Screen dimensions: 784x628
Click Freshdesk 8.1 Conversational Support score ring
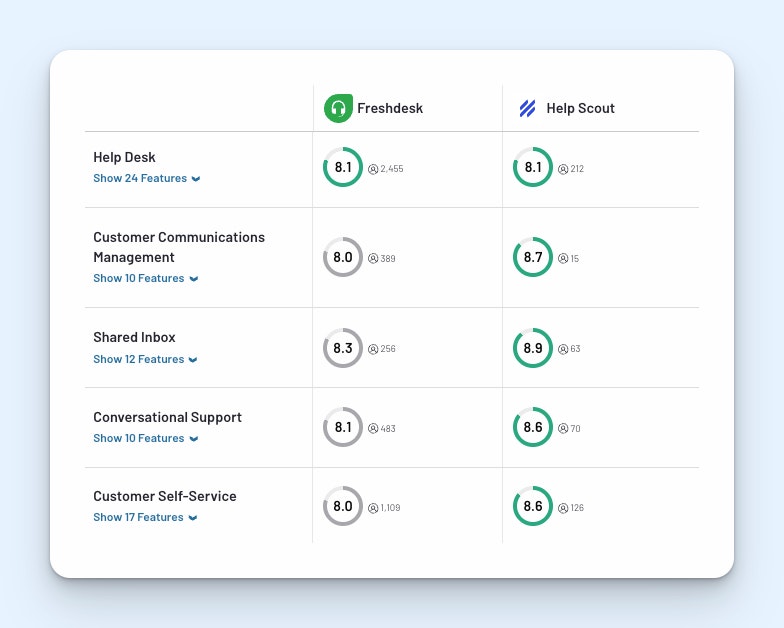pos(343,427)
